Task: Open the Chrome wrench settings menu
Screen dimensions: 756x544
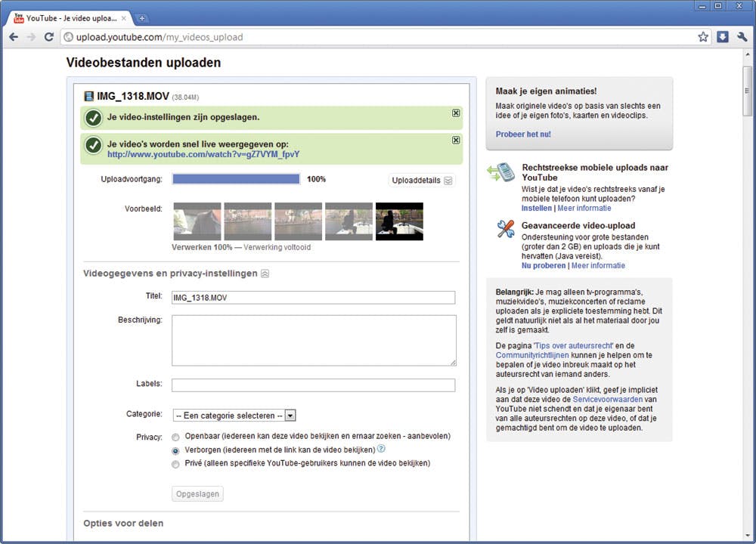Action: click(x=742, y=37)
